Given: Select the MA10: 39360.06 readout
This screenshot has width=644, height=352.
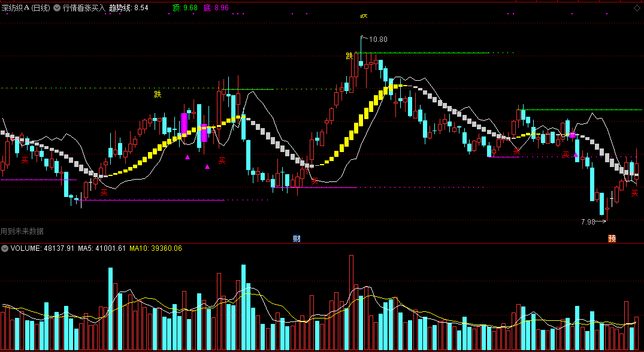Looking at the screenshot, I should [x=155, y=248].
